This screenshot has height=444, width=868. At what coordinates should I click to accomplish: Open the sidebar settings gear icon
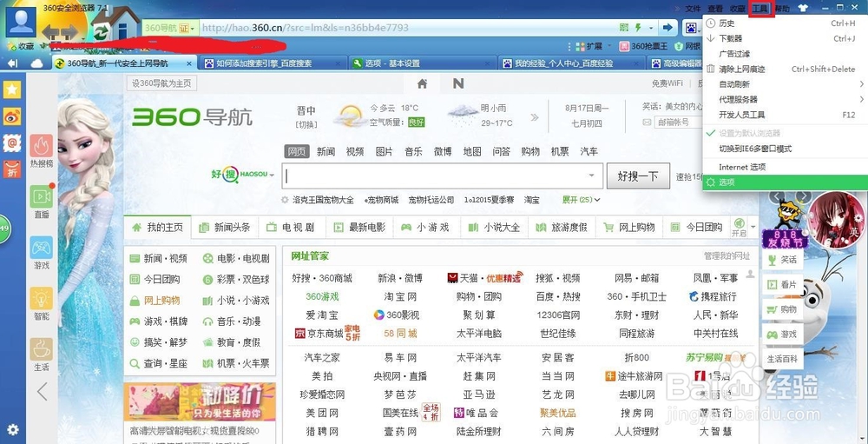(x=13, y=429)
